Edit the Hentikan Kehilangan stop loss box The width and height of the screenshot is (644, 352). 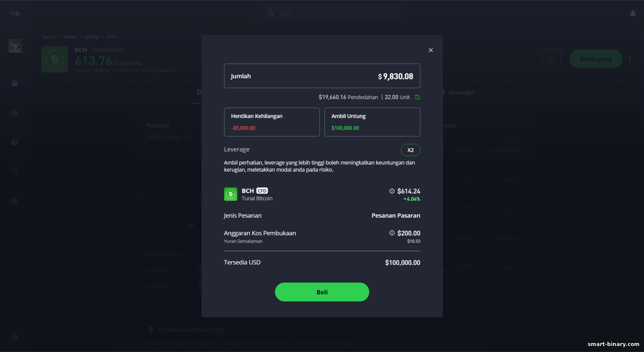[272, 122]
